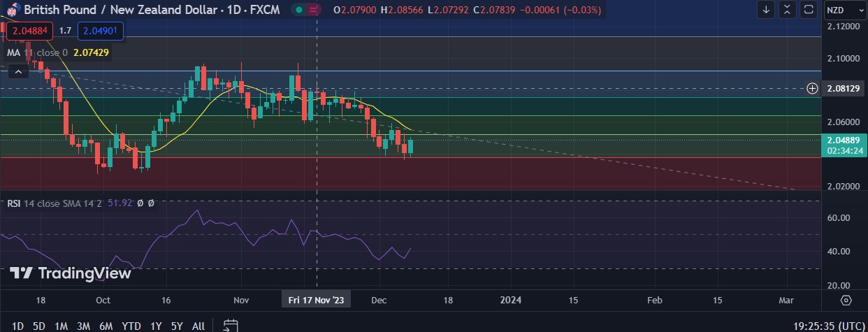
Task: Click the 2.06000 price scale label
Action: click(844, 122)
